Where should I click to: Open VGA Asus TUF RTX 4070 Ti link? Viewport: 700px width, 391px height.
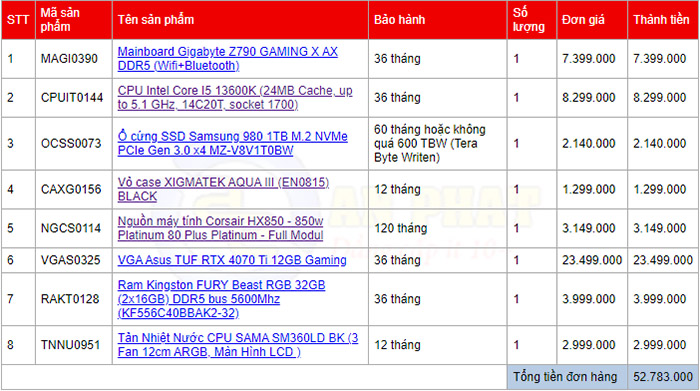(x=232, y=260)
